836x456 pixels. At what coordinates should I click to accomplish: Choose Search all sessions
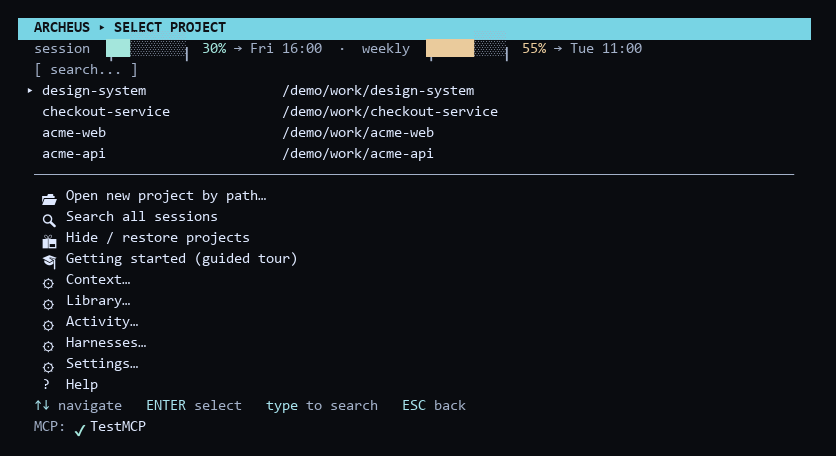click(x=141, y=217)
